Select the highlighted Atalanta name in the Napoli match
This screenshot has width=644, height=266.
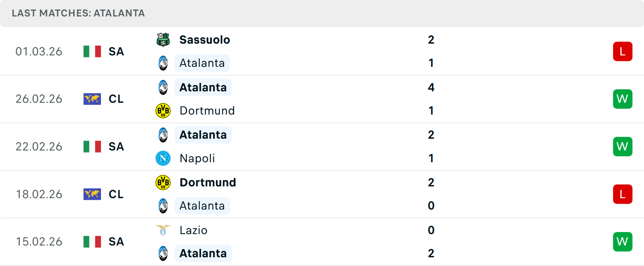[203, 135]
